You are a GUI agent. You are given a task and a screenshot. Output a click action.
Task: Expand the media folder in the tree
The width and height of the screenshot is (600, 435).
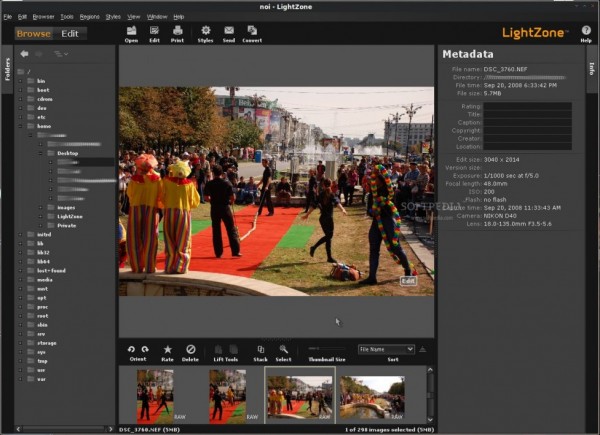point(20,280)
